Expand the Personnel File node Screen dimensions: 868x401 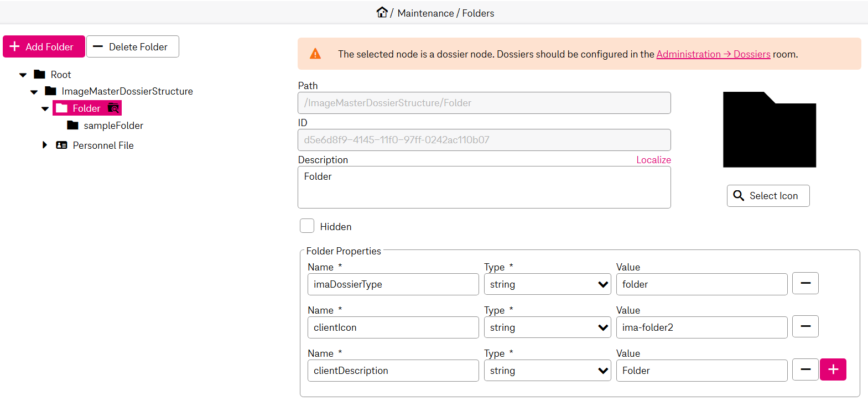(x=45, y=145)
